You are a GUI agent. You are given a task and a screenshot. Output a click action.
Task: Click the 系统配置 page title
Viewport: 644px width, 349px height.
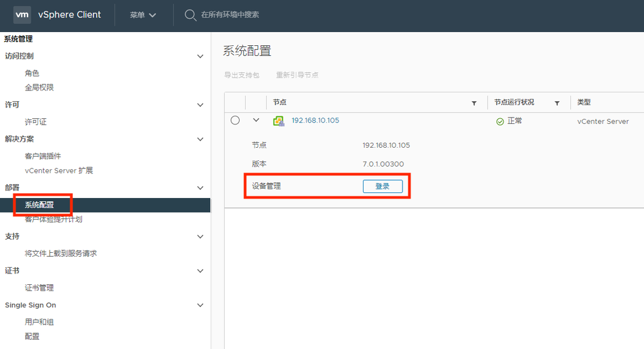[247, 51]
